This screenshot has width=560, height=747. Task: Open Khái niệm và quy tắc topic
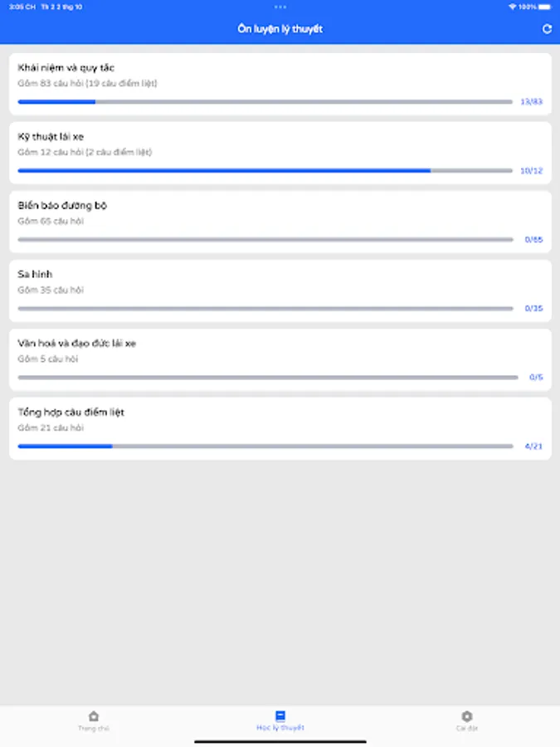280,75
